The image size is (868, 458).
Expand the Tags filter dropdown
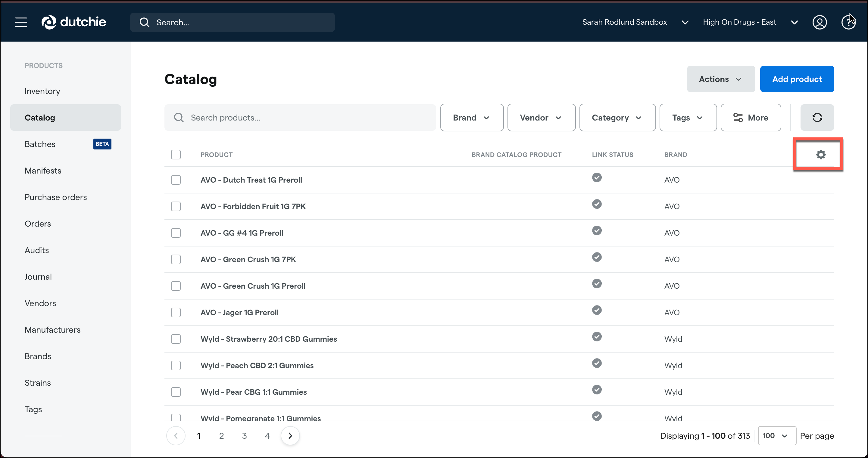pos(688,118)
